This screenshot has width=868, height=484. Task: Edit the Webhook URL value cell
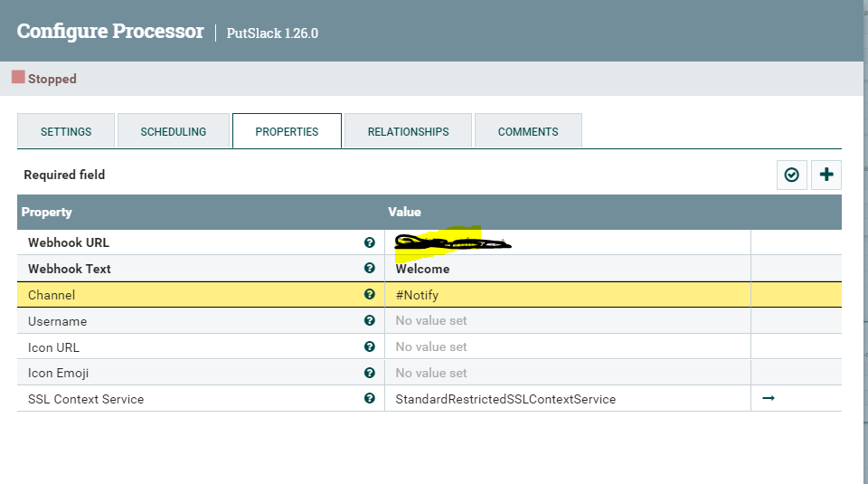coord(568,242)
